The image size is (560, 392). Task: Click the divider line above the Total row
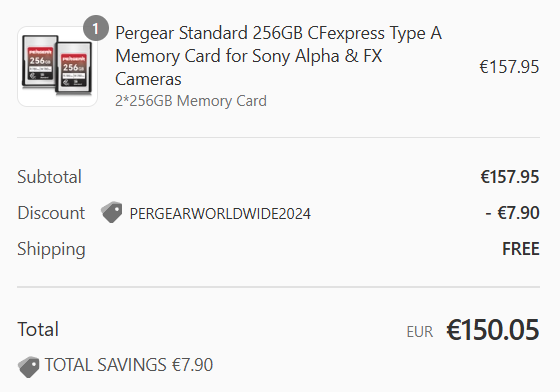point(279,287)
